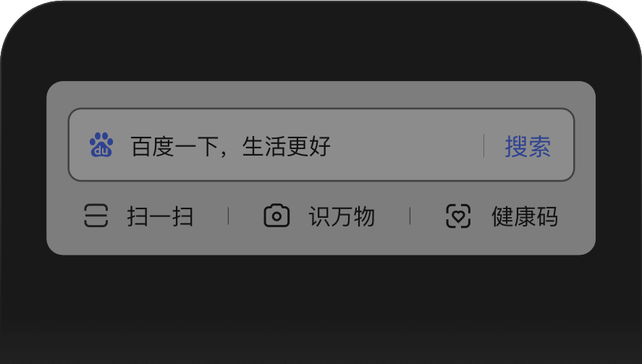The height and width of the screenshot is (364, 642).
Task: Focus the 百度一下，生活更好 search field
Action: click(x=321, y=145)
